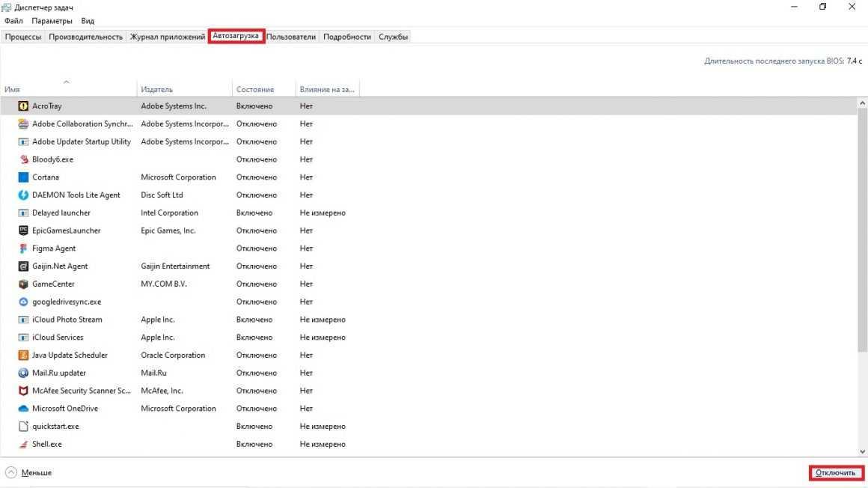Select Epic Games, Inc. publisher cell
868x488 pixels.
coord(168,231)
